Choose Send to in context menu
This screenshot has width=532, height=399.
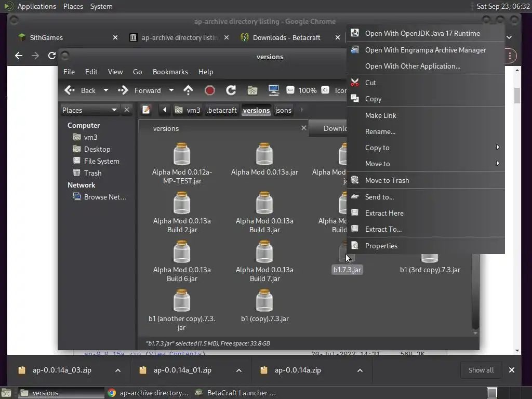[x=425, y=197]
